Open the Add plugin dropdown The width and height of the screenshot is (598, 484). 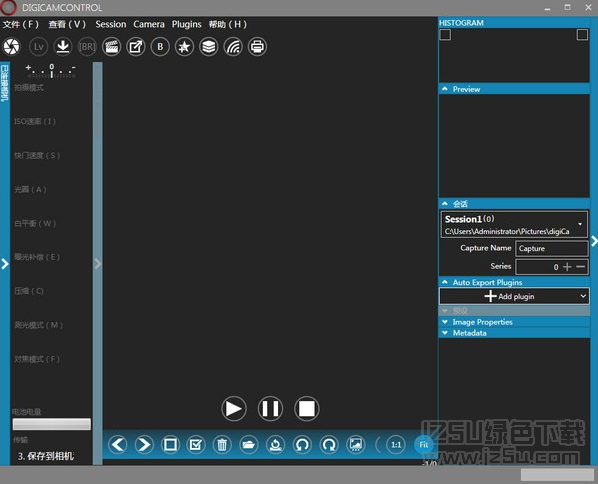coord(514,296)
